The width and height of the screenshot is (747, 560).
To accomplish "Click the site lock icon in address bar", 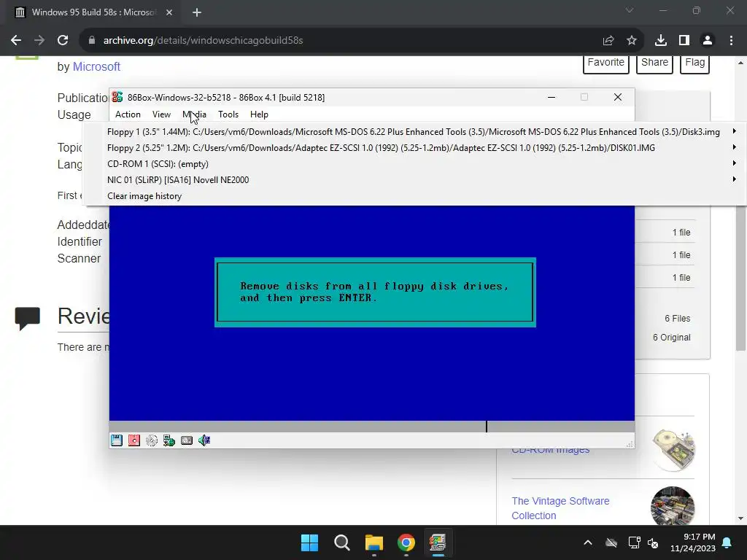I will pos(92,41).
